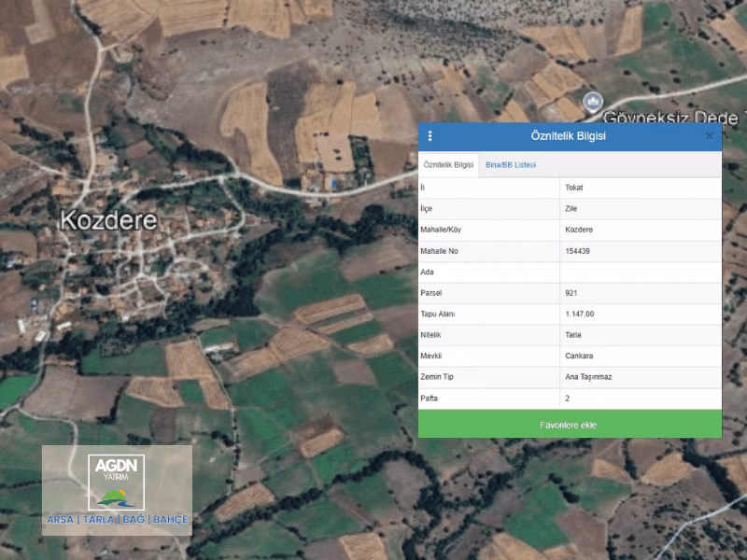Click the AGDN Yatırım logo
The height and width of the screenshot is (560, 747).
click(116, 482)
